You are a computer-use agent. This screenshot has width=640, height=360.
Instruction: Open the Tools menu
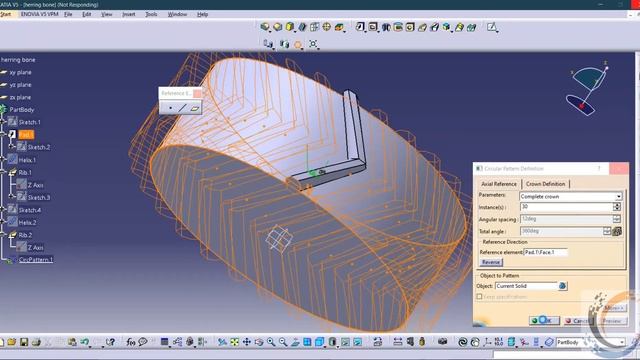tap(151, 14)
